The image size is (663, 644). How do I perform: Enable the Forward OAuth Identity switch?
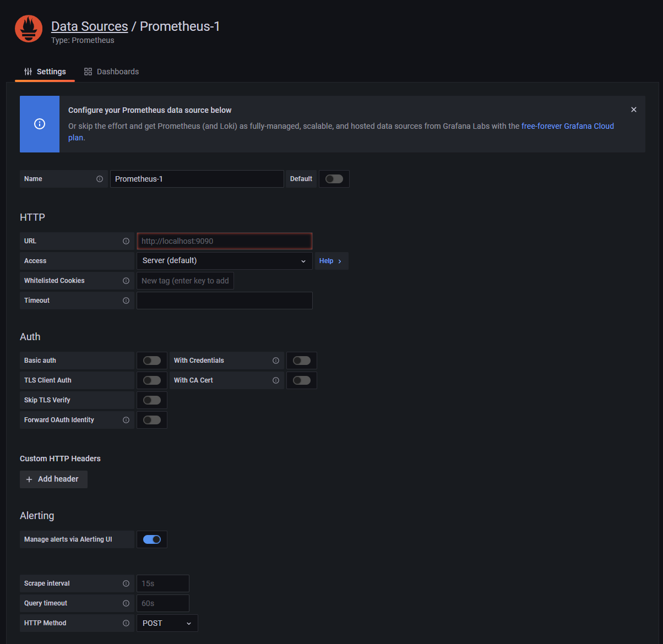tap(152, 420)
